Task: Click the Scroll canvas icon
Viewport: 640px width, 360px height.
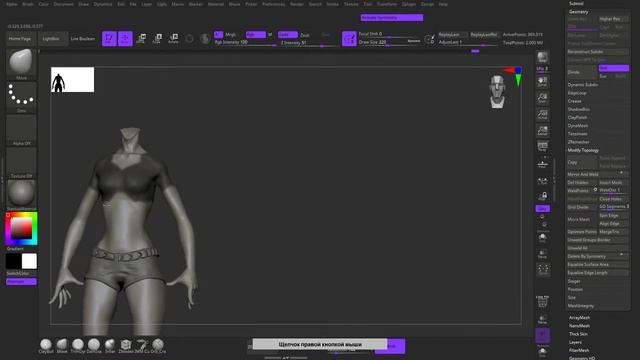Action: click(542, 81)
